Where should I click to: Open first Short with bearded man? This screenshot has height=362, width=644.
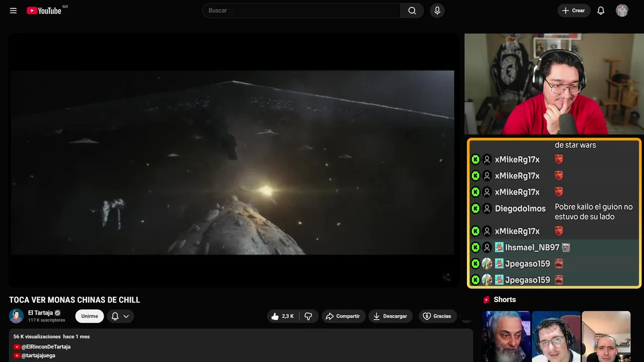point(506,336)
